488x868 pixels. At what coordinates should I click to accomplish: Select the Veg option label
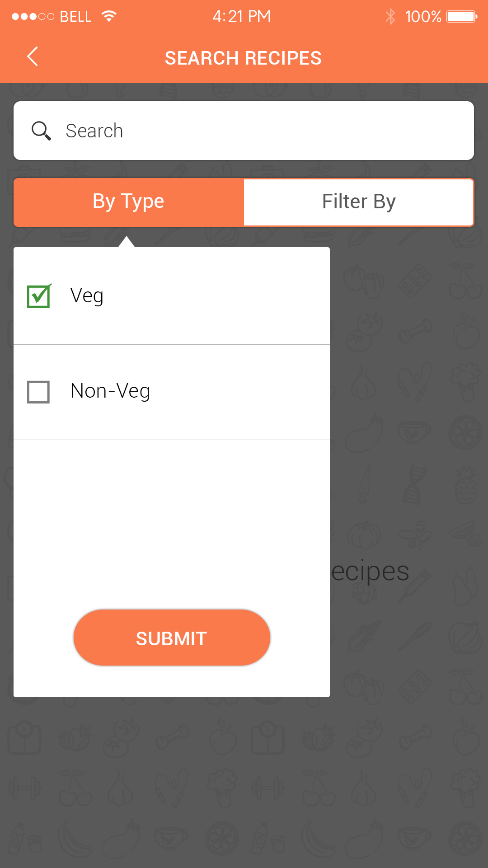(x=87, y=296)
